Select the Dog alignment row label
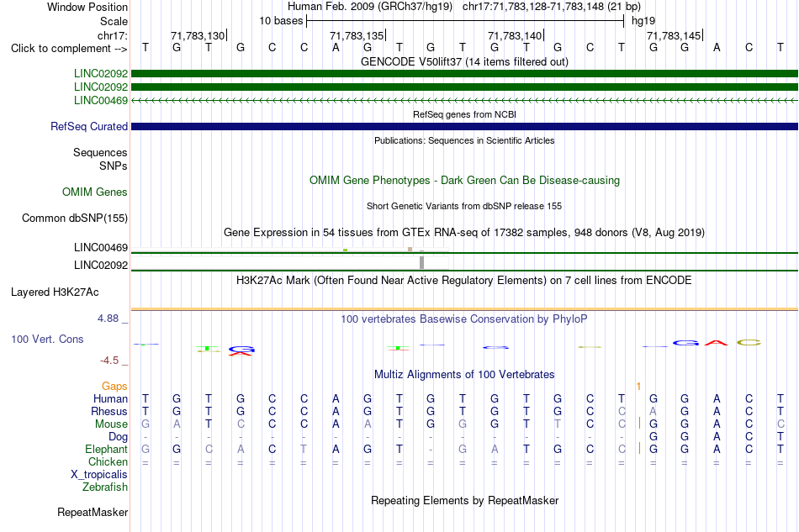Viewport: 799px width, 532px height. (x=118, y=437)
